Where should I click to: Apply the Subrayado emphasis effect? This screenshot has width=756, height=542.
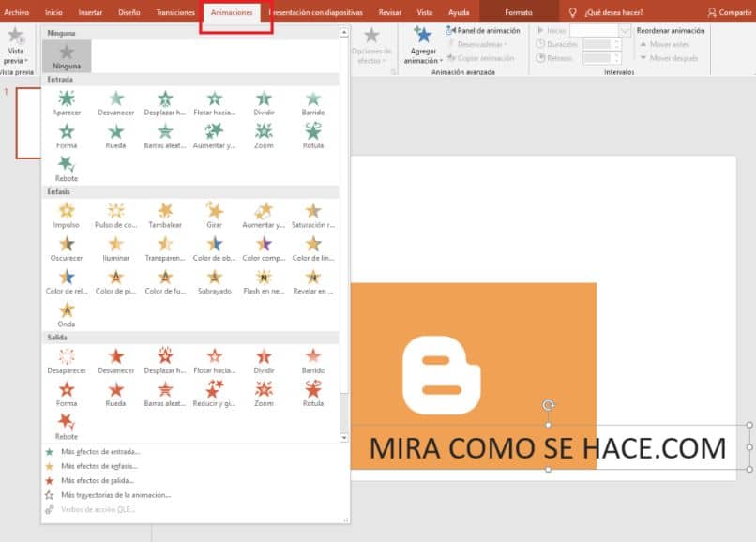coord(215,278)
